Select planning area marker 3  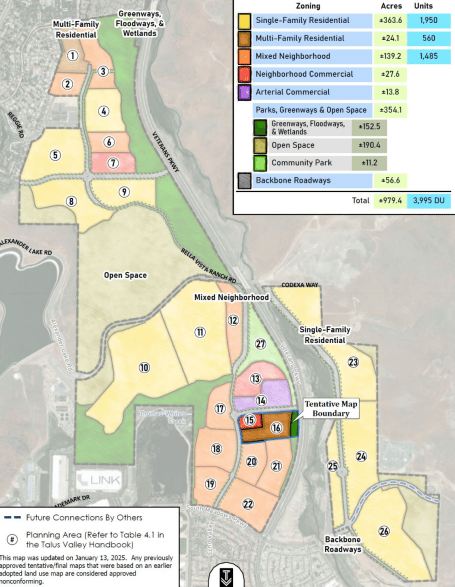[103, 72]
